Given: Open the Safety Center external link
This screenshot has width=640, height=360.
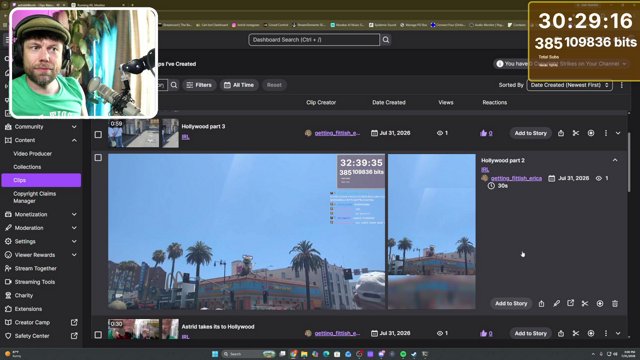Looking at the screenshot, I should click(41, 336).
